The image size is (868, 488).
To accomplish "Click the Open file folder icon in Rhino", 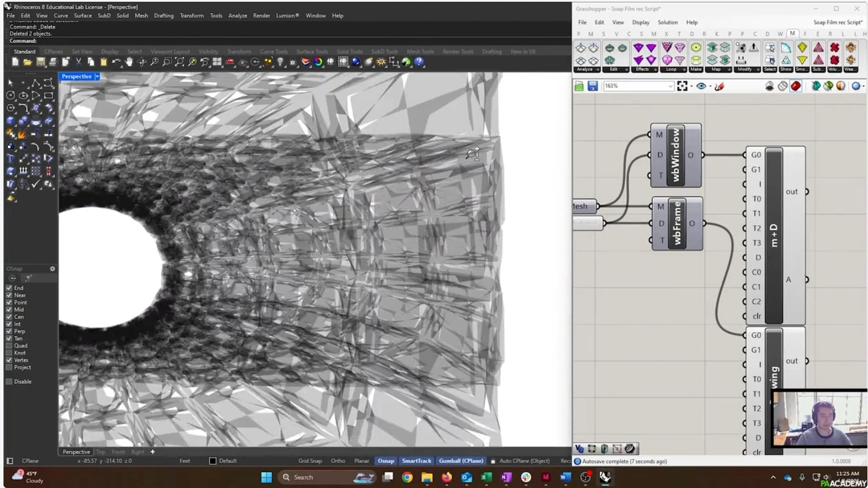I will (28, 62).
